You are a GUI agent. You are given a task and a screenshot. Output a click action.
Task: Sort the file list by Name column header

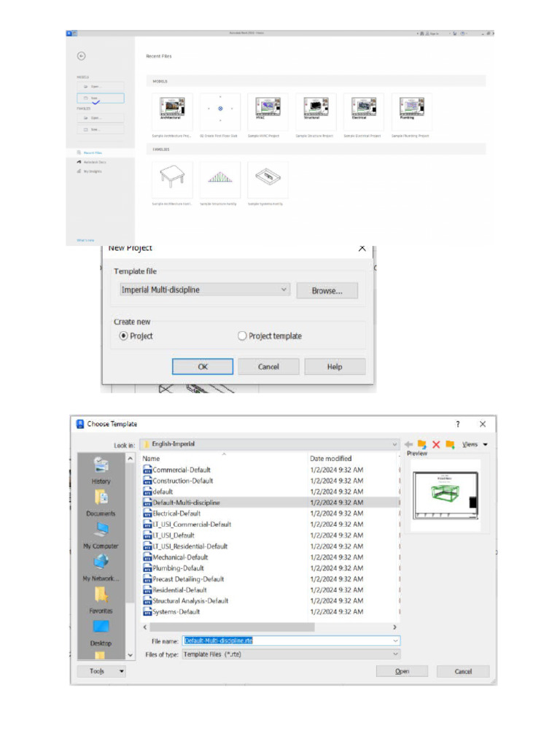[x=224, y=458]
